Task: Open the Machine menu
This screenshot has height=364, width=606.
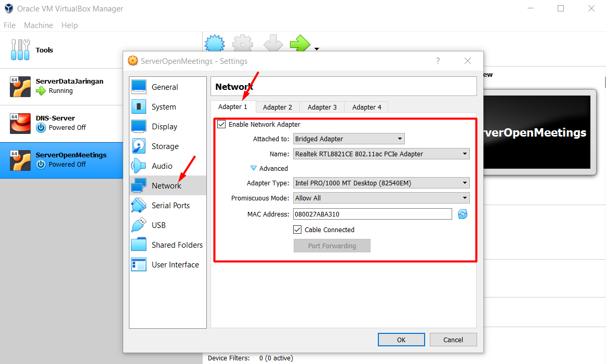Action: (38, 25)
